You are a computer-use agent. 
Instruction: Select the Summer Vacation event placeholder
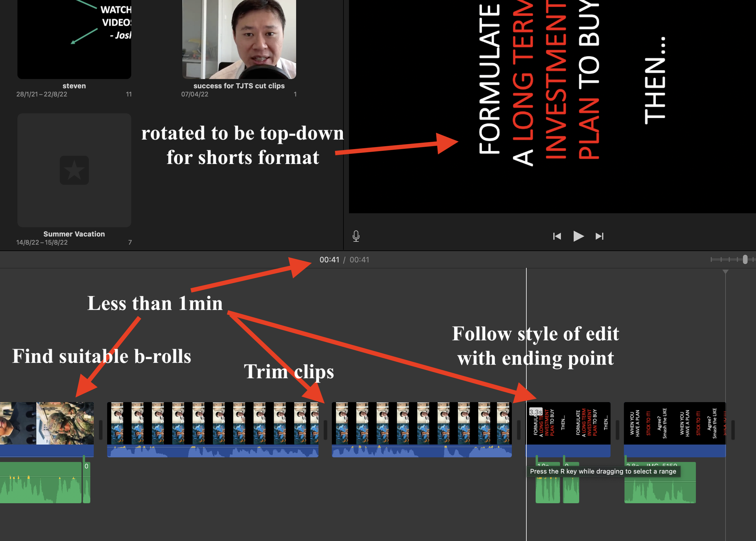pyautogui.click(x=74, y=170)
